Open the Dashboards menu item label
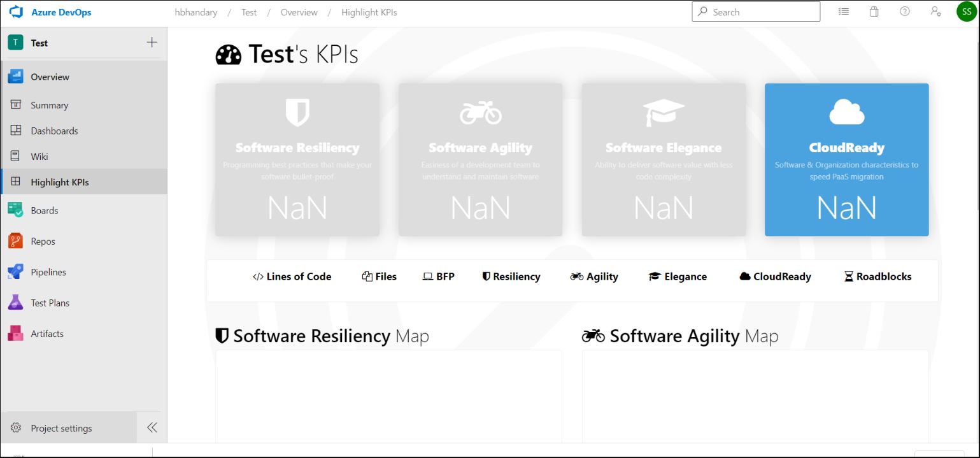980x458 pixels. pyautogui.click(x=55, y=131)
